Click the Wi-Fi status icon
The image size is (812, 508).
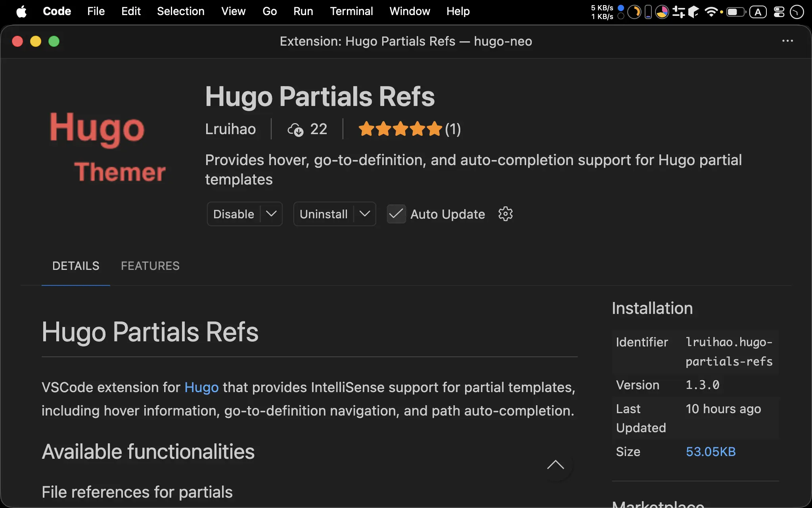[711, 12]
